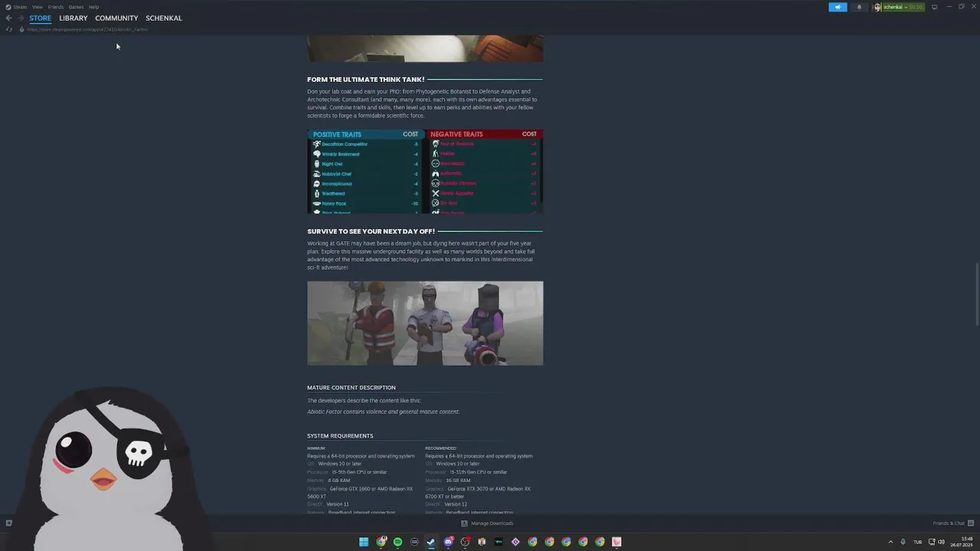Open Big Picture mode monitor icon

[934, 7]
